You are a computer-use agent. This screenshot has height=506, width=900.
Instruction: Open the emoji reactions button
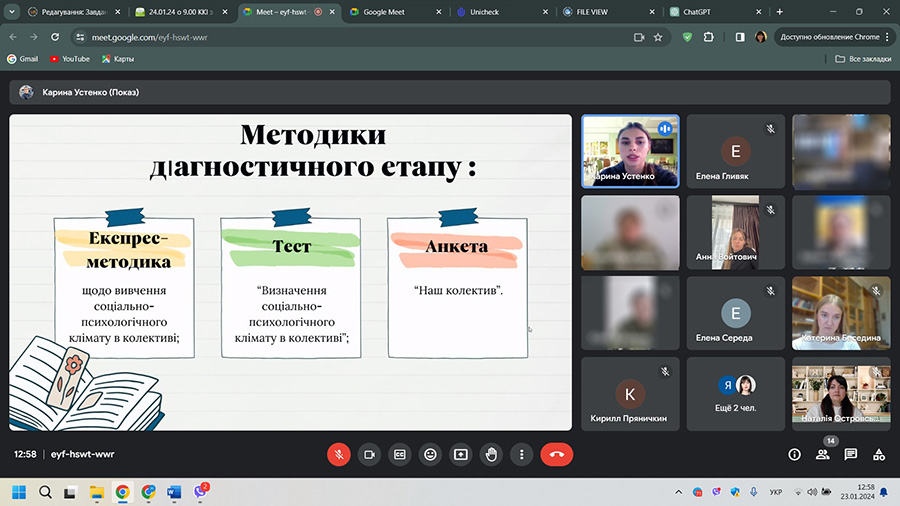coord(430,454)
